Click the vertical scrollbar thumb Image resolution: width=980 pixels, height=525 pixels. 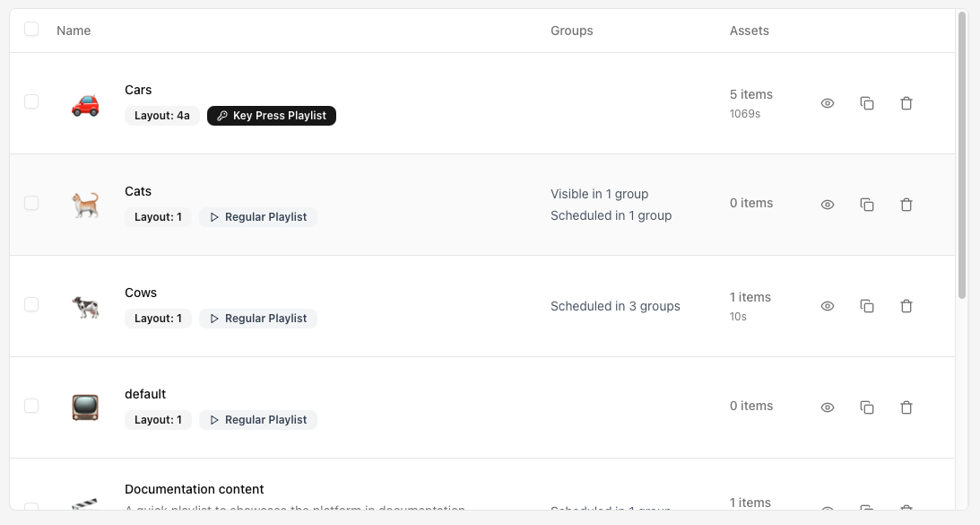coord(962,154)
